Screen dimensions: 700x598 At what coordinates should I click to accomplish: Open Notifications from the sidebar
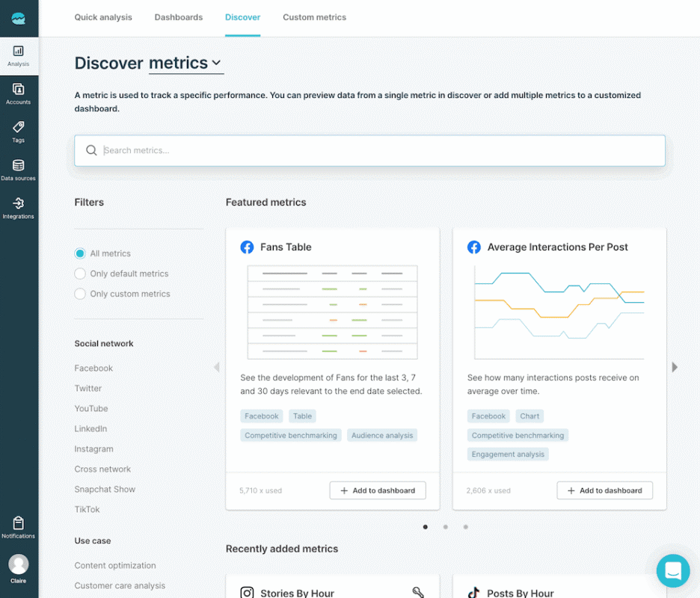pyautogui.click(x=18, y=525)
